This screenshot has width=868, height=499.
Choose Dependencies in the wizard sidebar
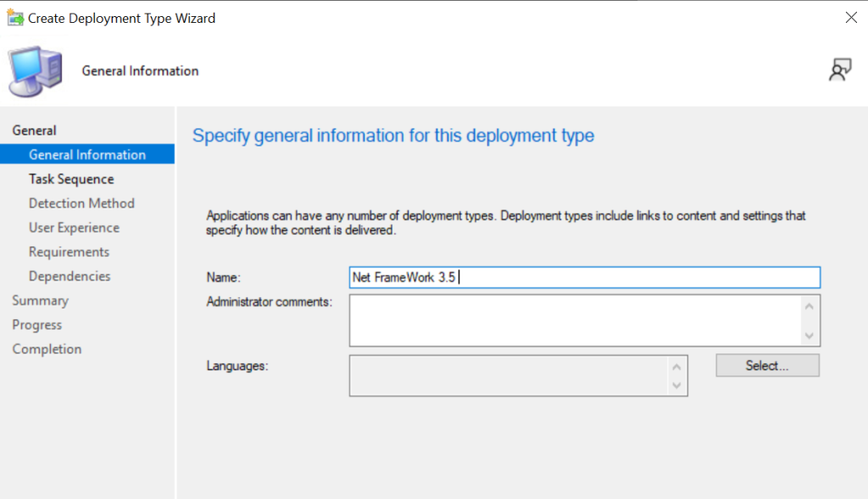coord(70,276)
